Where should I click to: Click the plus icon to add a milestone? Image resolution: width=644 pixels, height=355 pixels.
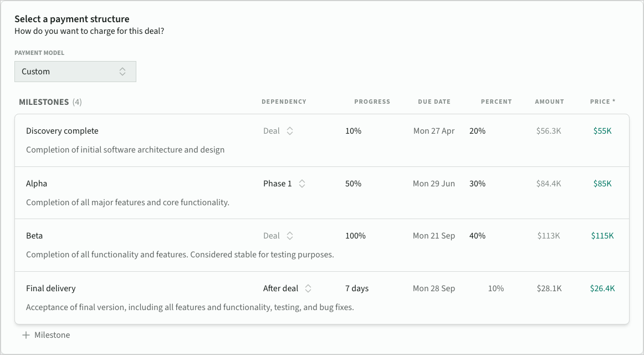point(25,335)
